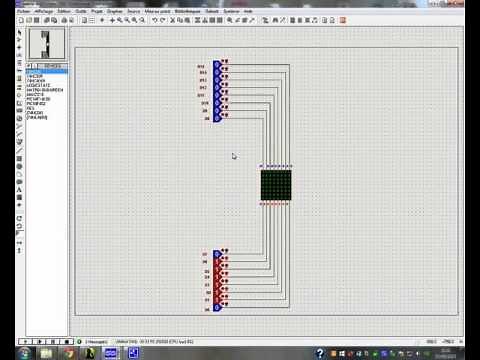The width and height of the screenshot is (480, 360).
Task: Click the Zoom Out magnifier icon
Action: pyautogui.click(x=127, y=20)
